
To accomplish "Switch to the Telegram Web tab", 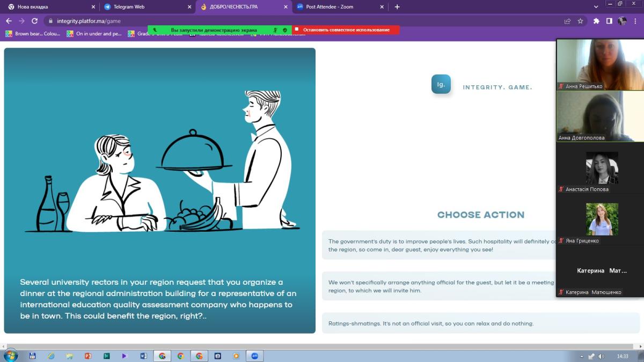I will (x=145, y=7).
